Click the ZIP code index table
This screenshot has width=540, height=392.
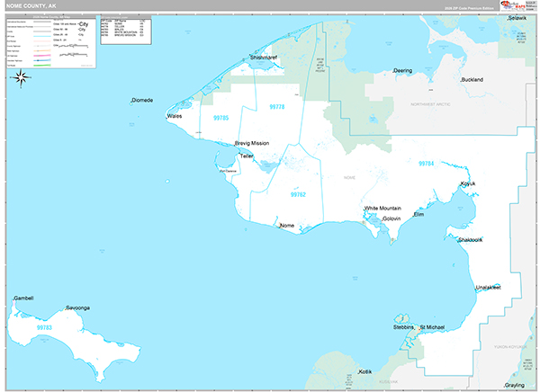[x=126, y=30]
